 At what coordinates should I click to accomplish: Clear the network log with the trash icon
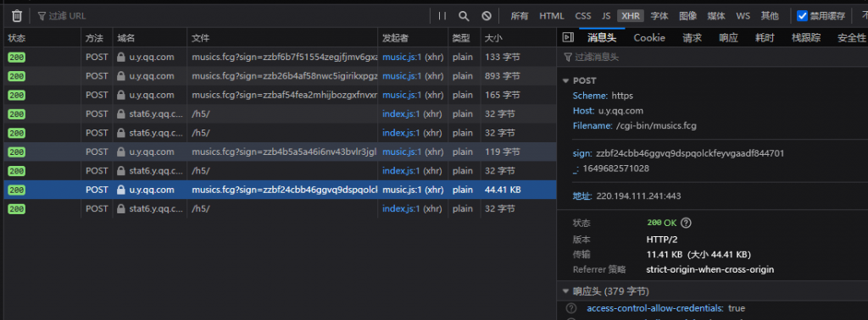click(17, 16)
